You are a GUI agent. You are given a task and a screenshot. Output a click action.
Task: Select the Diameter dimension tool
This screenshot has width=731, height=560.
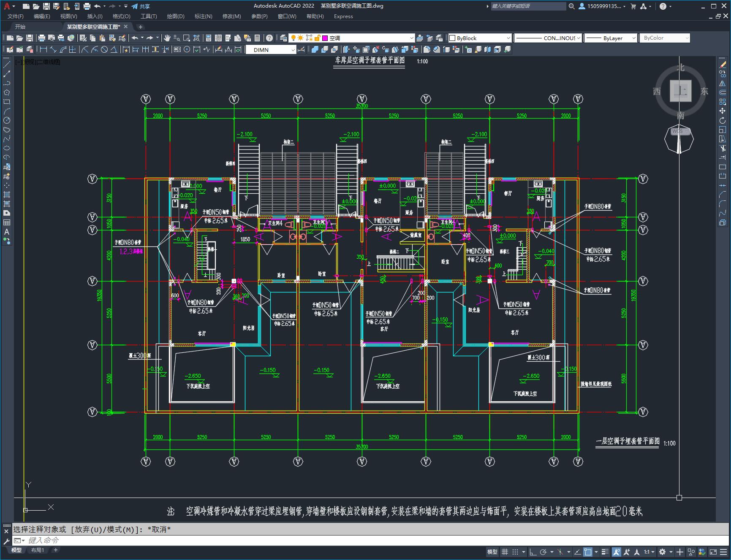coord(104,50)
